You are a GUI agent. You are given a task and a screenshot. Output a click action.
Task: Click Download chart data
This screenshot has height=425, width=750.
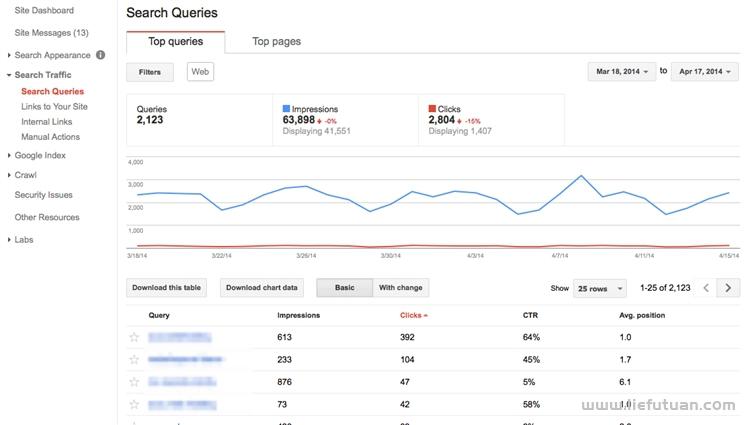pos(262,288)
